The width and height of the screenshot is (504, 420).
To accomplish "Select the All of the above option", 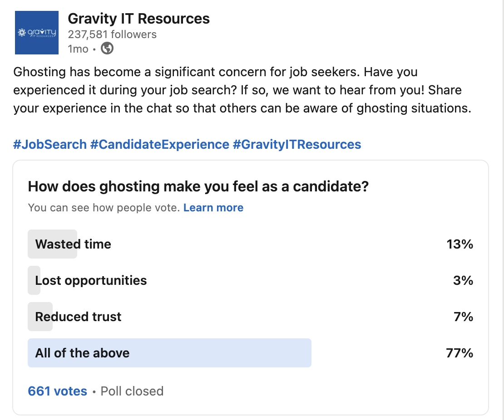I will click(x=250, y=353).
